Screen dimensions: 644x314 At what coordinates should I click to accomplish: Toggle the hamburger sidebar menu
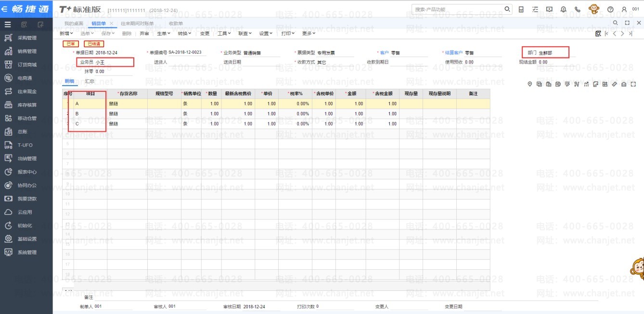(8, 24)
